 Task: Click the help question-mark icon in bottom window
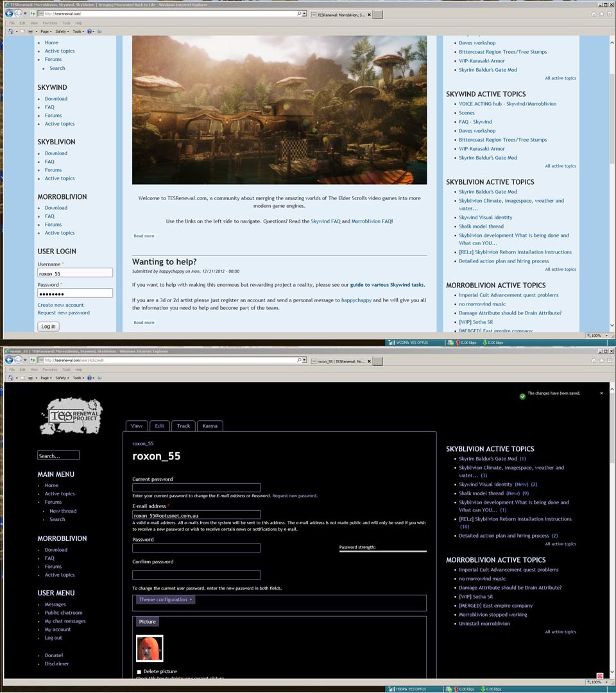click(90, 378)
